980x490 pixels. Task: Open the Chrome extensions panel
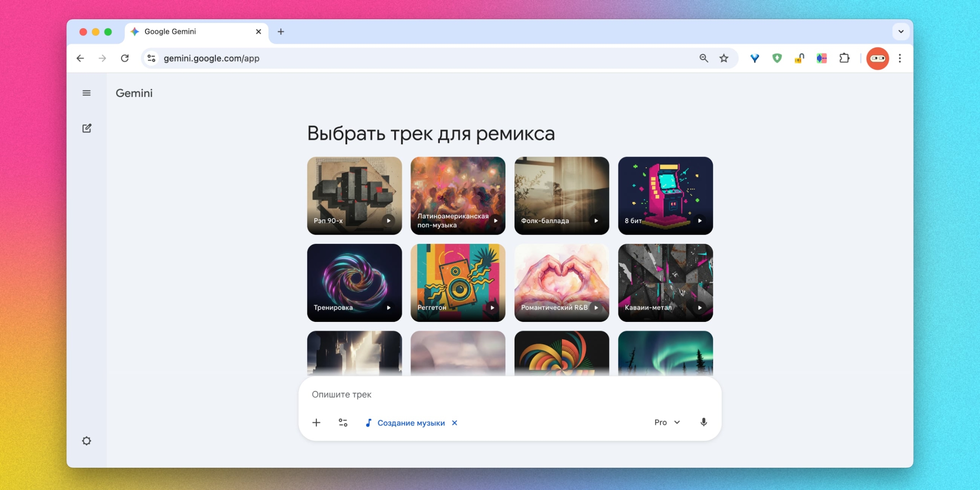(844, 58)
